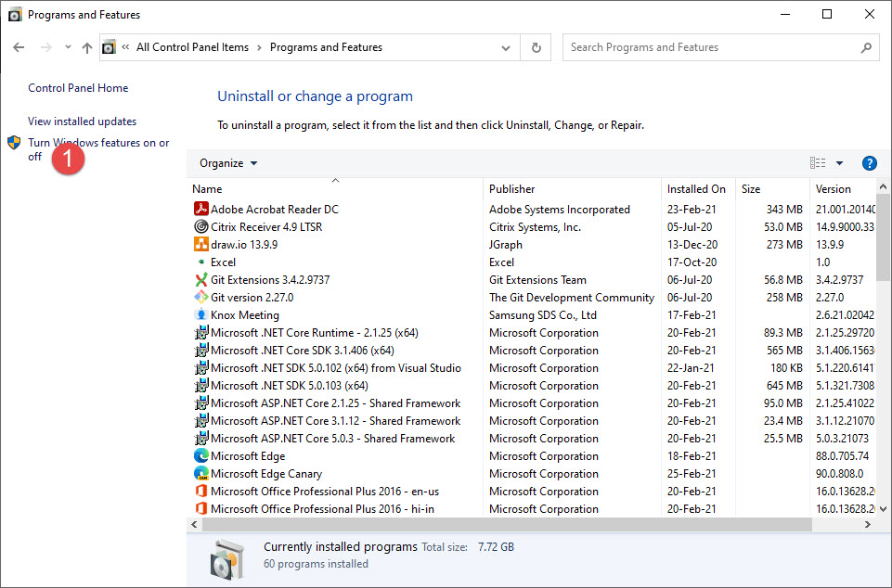Click the 343 MB size cell
Viewport: 892px width, 588px height.
point(784,209)
